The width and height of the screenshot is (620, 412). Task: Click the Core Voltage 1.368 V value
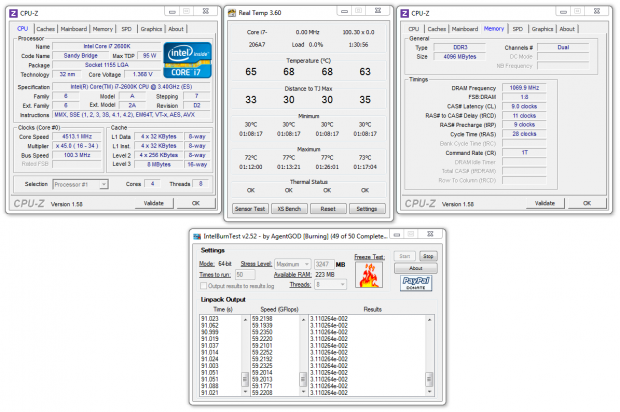pyautogui.click(x=142, y=74)
